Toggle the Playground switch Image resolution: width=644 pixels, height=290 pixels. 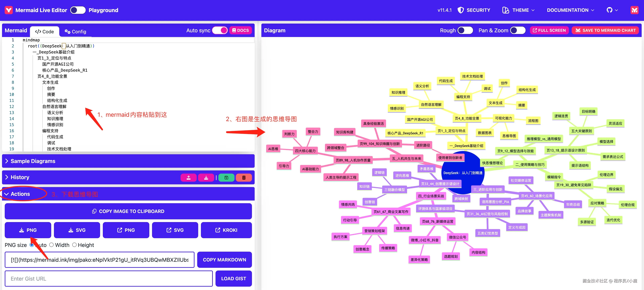[78, 10]
